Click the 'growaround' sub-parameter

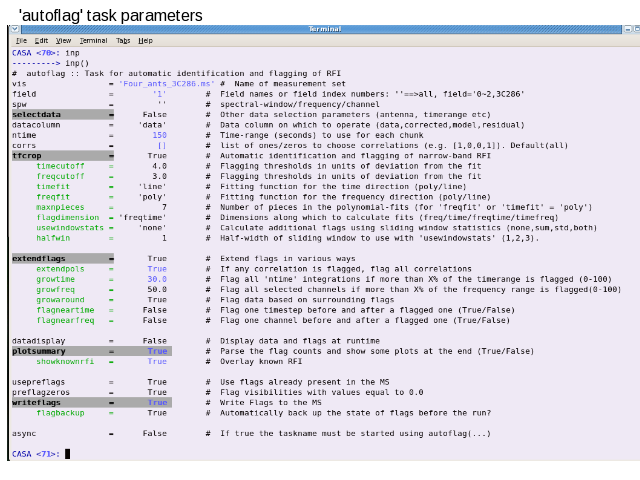(60, 300)
